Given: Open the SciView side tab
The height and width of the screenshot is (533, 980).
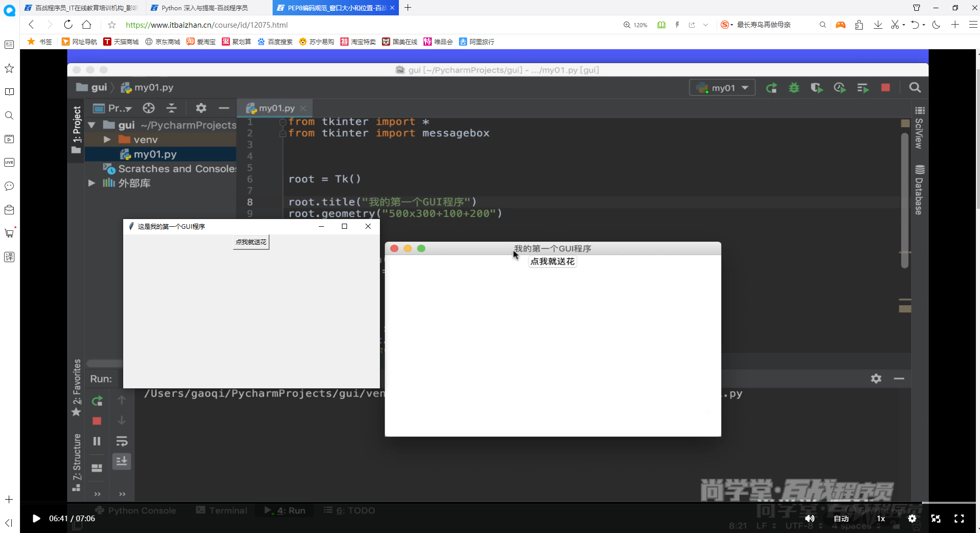Looking at the screenshot, I should pos(919,127).
